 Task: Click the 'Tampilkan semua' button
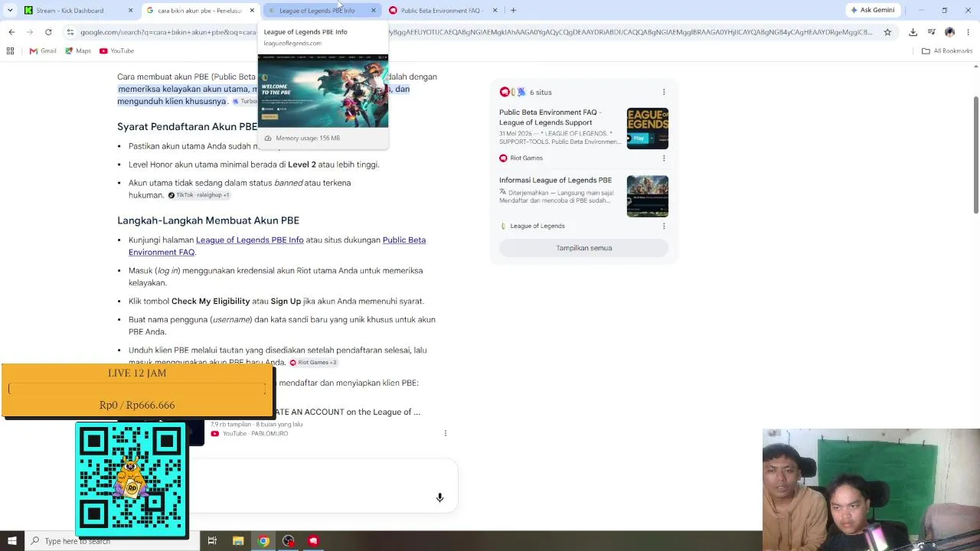tap(583, 248)
